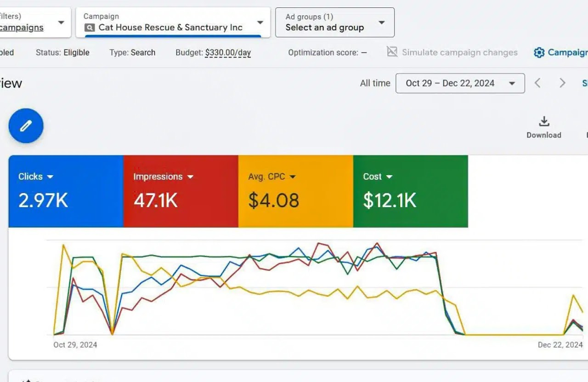This screenshot has width=588, height=382.
Task: Click the search campaign magnifier icon
Action: pyautogui.click(x=90, y=28)
